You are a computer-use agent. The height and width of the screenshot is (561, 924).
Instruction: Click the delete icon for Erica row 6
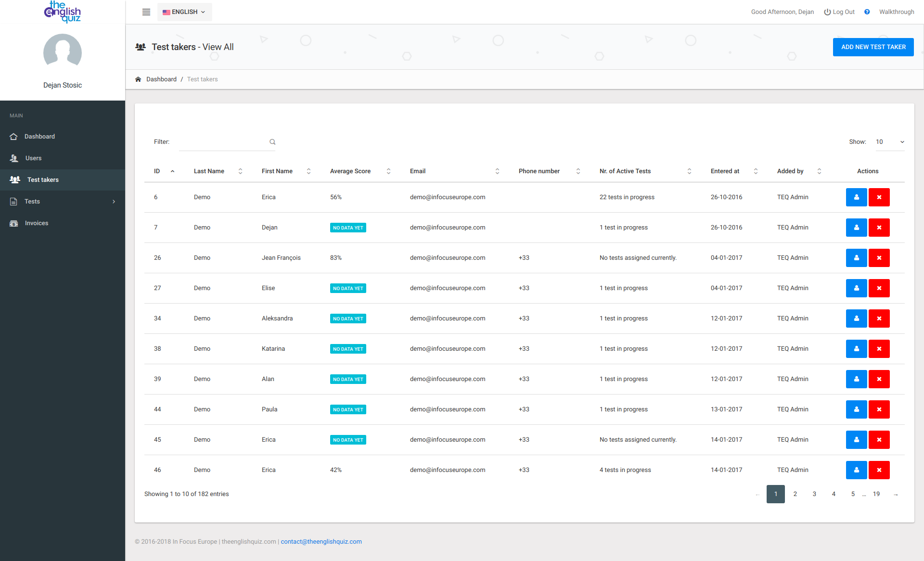[x=878, y=197]
